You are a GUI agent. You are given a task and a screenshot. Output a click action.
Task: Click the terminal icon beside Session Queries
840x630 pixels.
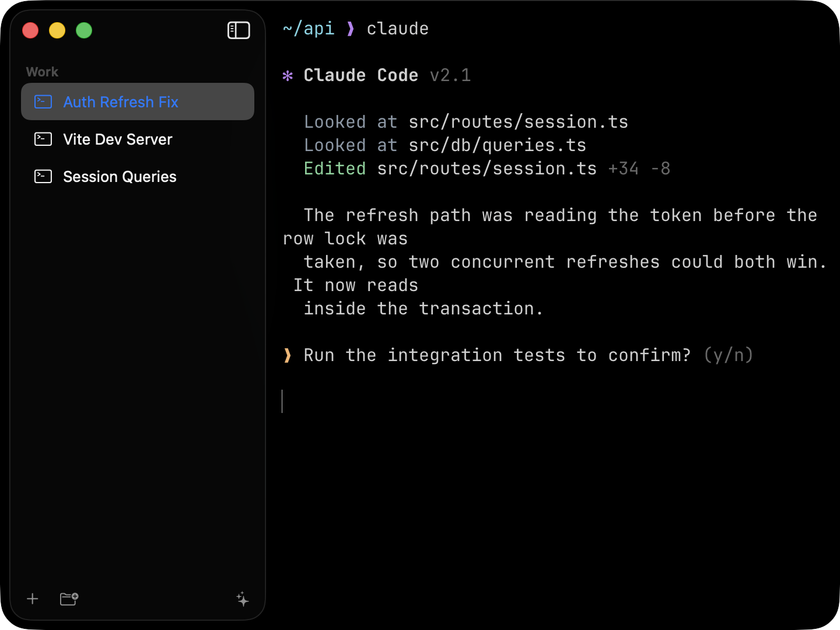[x=43, y=176]
